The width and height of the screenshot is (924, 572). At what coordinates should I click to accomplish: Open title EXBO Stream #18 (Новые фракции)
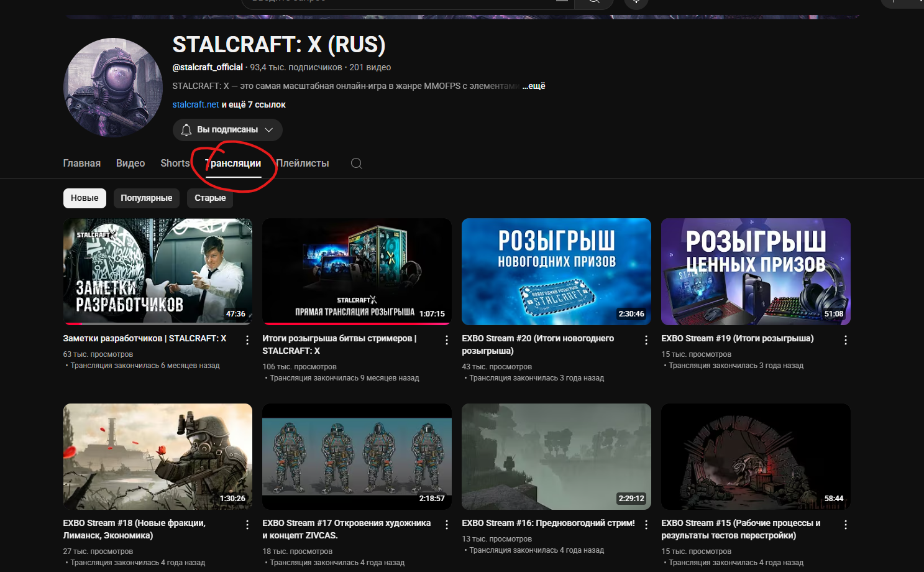coord(134,529)
